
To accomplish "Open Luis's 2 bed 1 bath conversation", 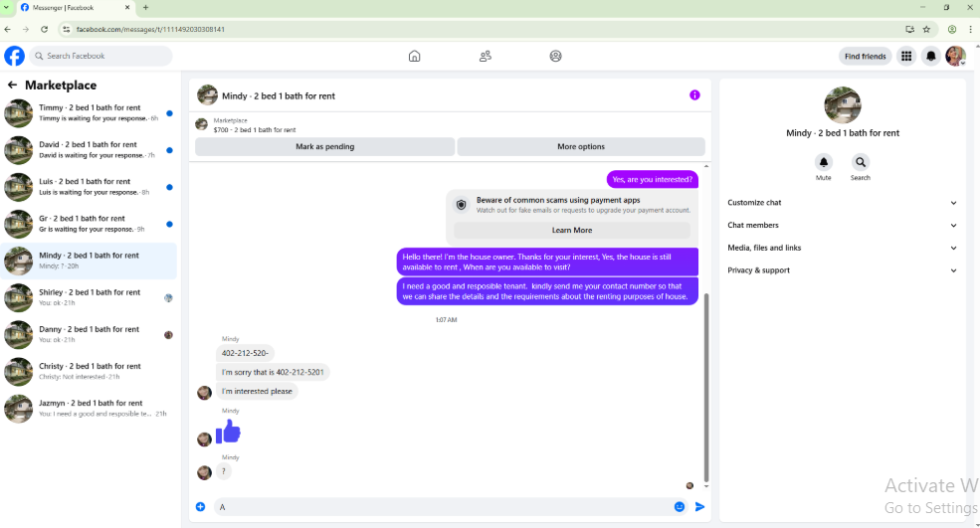I will tap(89, 187).
